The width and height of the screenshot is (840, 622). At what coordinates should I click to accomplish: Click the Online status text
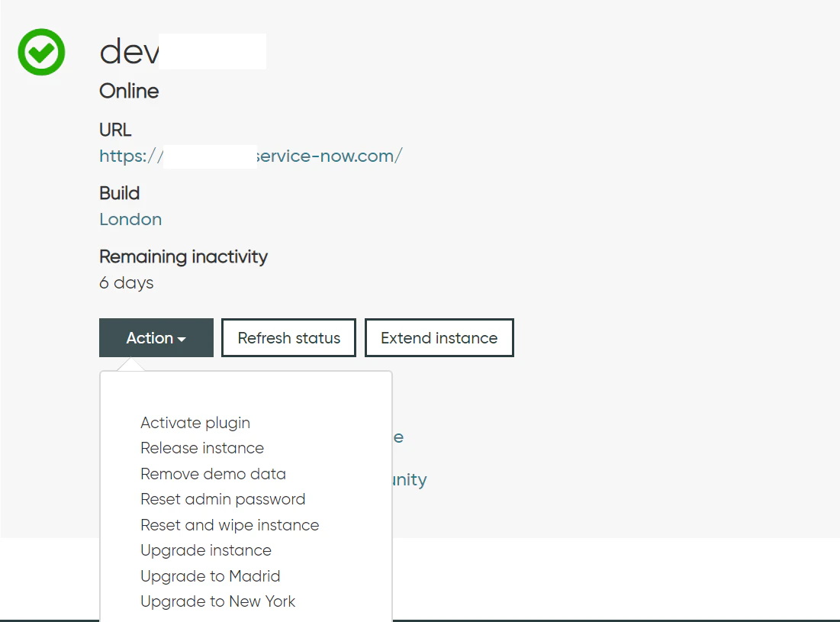(129, 91)
